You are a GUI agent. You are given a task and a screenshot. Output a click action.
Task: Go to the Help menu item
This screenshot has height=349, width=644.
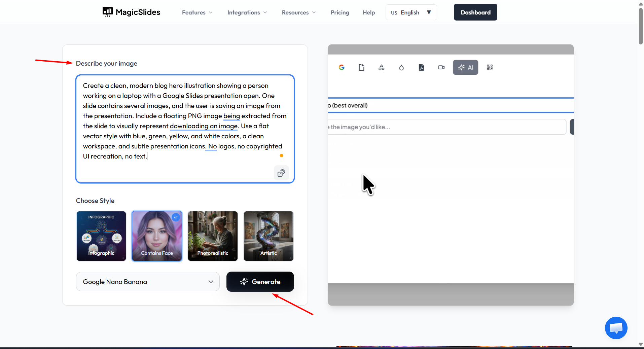point(369,12)
